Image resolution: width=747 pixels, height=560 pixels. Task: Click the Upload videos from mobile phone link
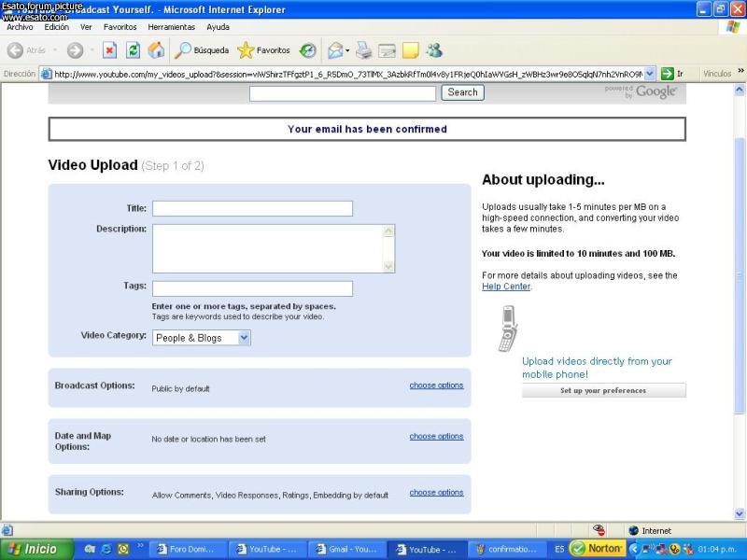click(x=597, y=368)
